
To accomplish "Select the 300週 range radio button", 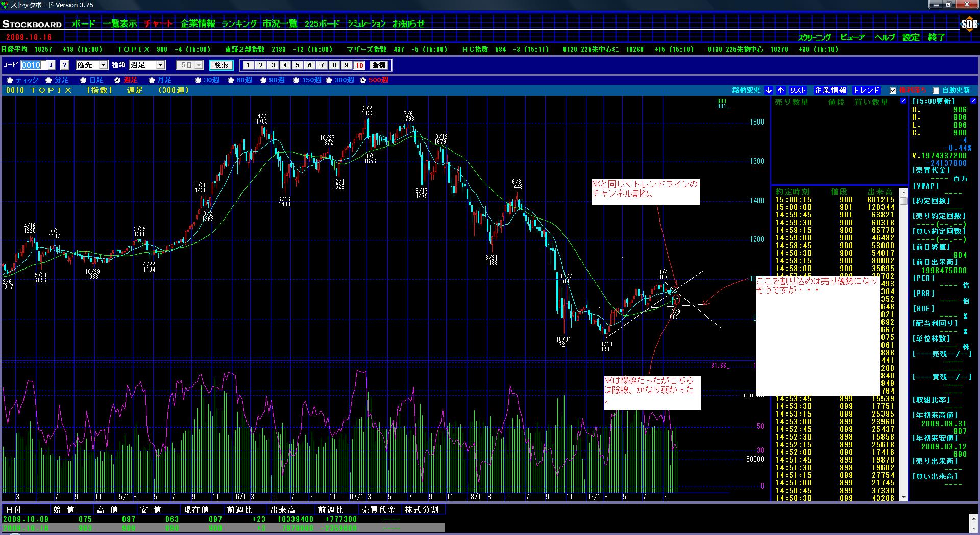I will point(329,80).
